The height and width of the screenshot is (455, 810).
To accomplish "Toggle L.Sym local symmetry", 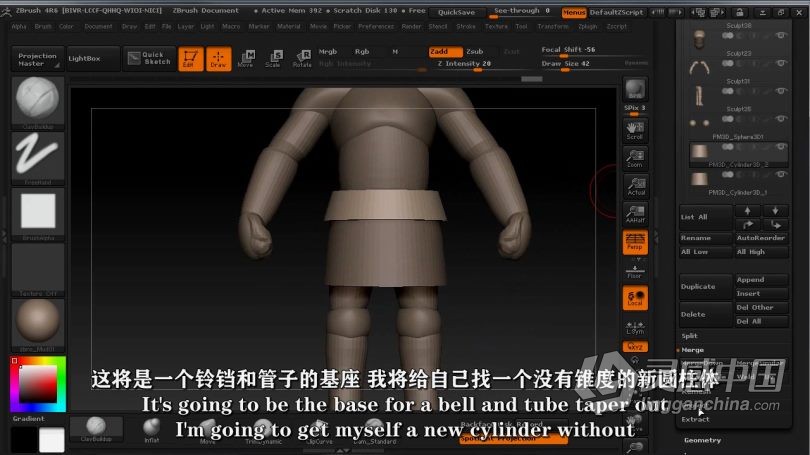I will pos(635,327).
